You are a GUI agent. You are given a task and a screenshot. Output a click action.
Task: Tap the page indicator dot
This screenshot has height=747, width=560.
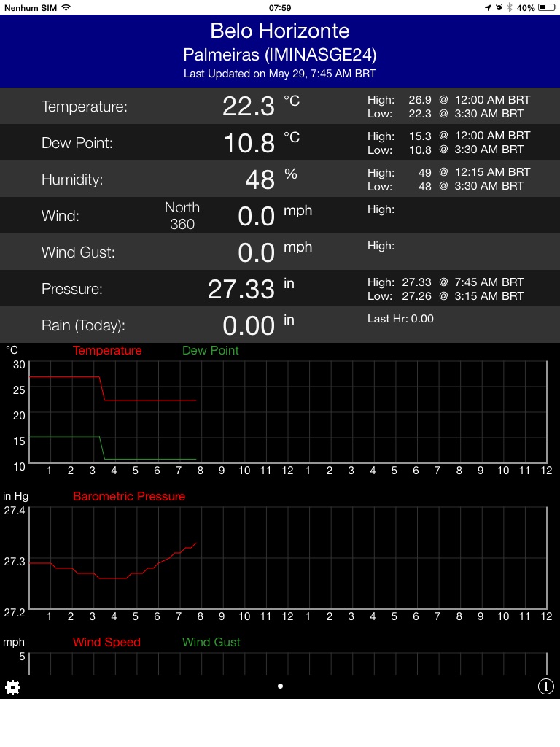(280, 686)
